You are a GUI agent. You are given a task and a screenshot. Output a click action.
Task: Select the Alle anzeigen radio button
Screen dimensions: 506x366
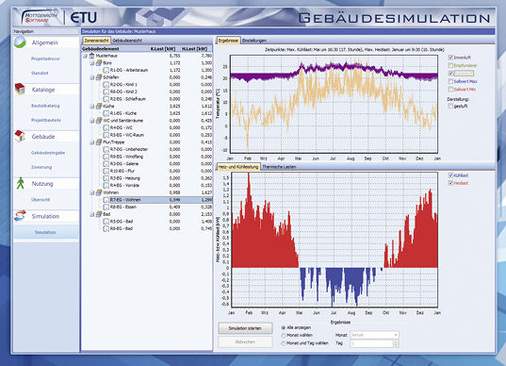[x=284, y=328]
